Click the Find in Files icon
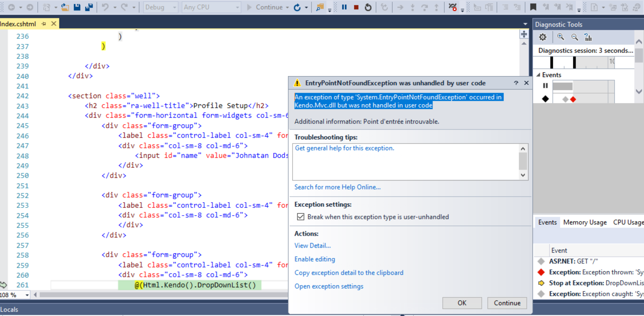Viewport: 644px width, 316px height. point(320,7)
